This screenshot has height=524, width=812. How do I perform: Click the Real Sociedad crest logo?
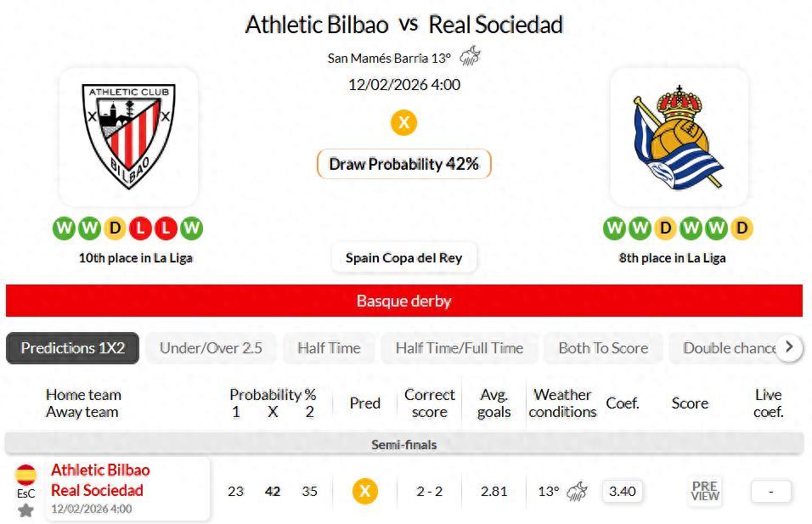[x=679, y=136]
